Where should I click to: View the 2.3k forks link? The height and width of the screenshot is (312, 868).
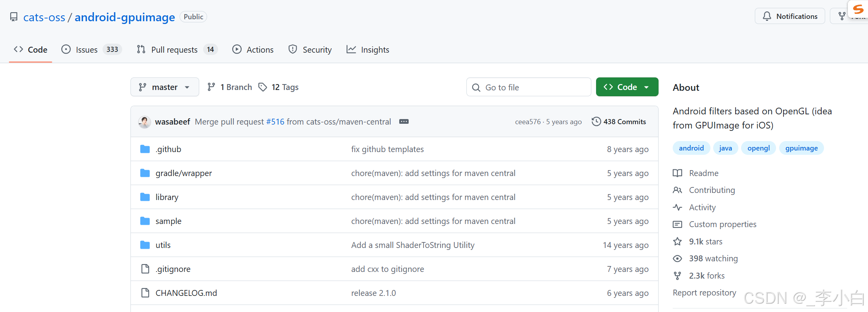pos(699,276)
